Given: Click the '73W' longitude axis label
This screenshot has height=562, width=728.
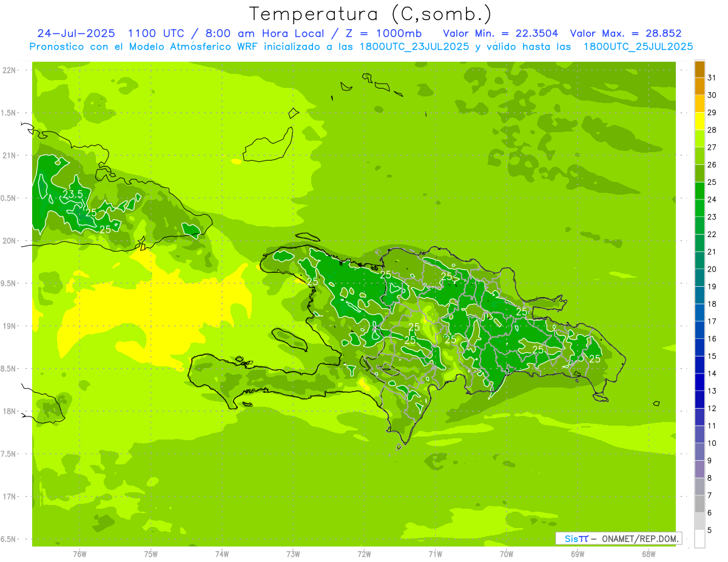Looking at the screenshot, I should (293, 554).
